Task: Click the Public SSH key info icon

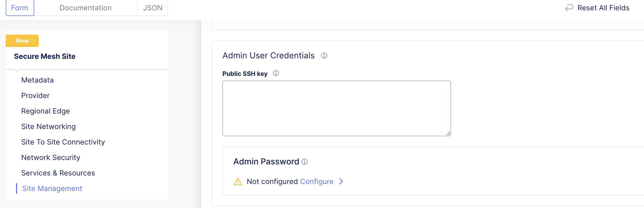Action: tap(276, 73)
